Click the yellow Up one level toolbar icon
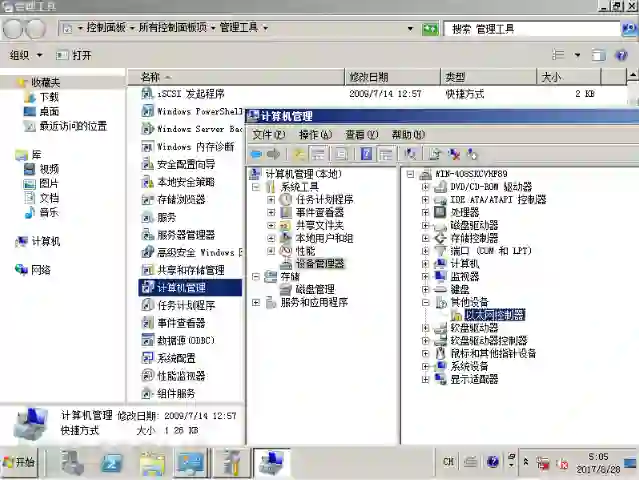Viewport: 639px width, 480px height. point(300,154)
